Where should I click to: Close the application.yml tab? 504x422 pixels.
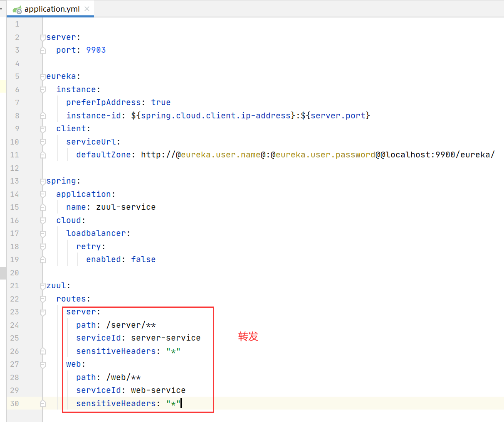[x=87, y=9]
